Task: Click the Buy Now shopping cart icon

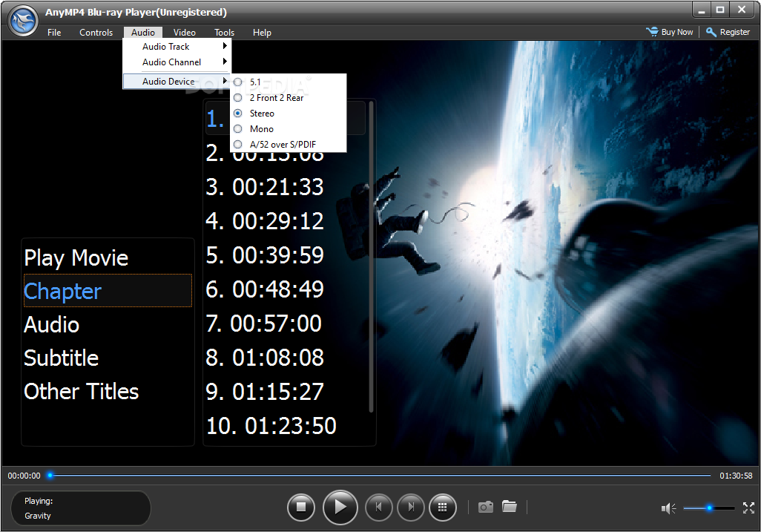Action: coord(652,32)
